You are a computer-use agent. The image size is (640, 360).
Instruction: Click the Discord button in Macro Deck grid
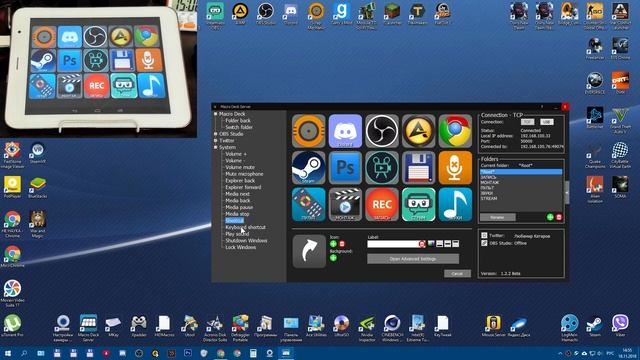click(x=345, y=131)
